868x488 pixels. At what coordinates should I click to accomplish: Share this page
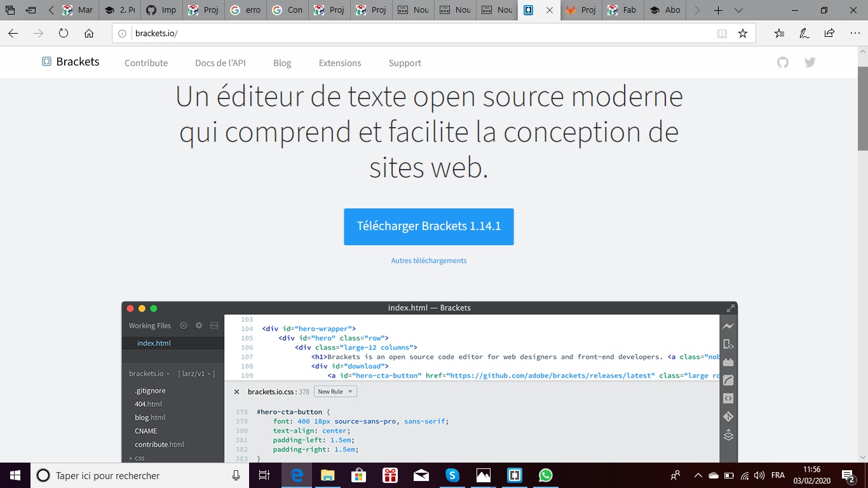click(x=829, y=34)
